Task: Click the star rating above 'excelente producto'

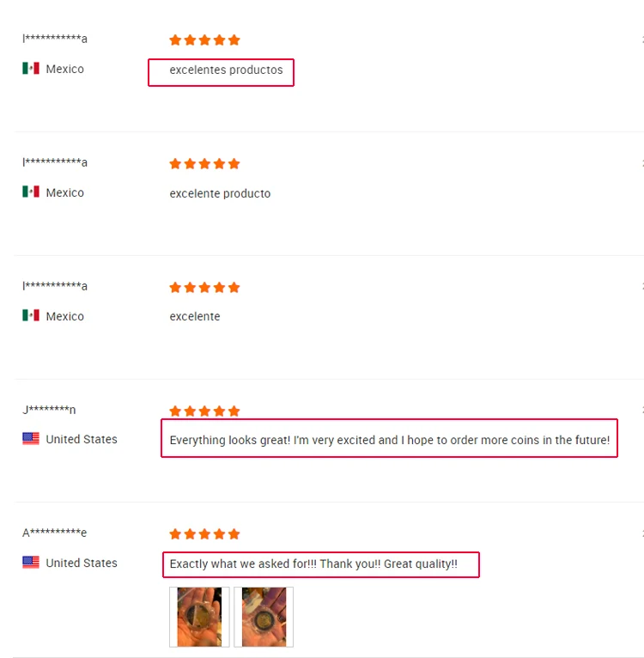Action: 204,164
